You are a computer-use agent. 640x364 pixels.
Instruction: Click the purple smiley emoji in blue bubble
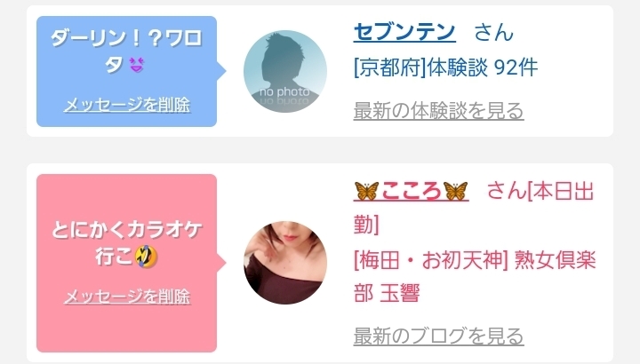(137, 65)
